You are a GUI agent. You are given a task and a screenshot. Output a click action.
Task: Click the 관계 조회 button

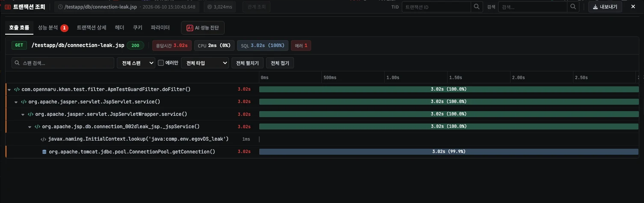point(256,7)
